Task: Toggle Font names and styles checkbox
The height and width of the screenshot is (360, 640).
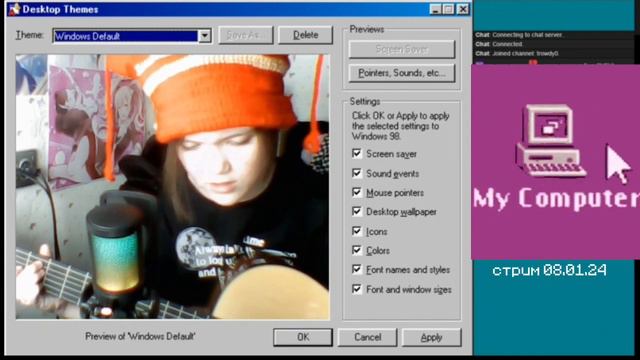Action: point(357,269)
